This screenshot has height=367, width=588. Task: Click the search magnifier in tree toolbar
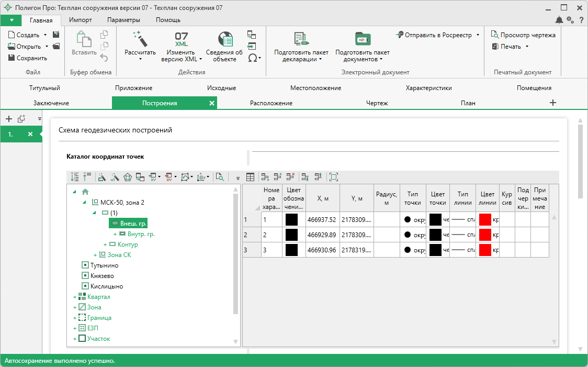(220, 177)
